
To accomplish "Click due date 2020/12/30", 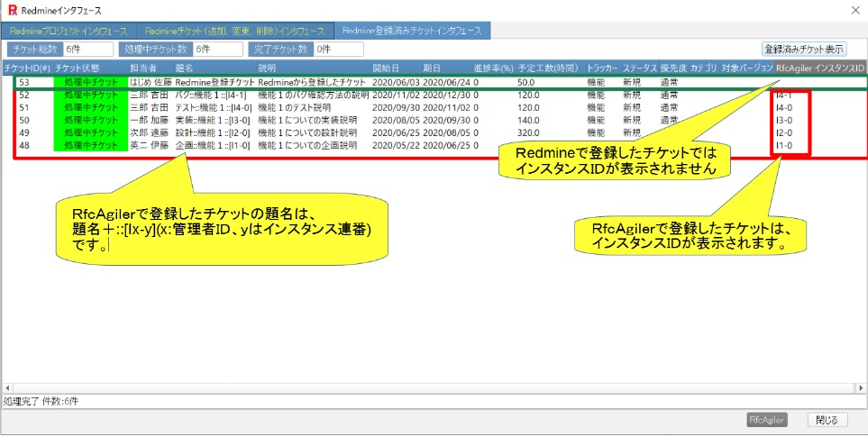I will point(446,95).
